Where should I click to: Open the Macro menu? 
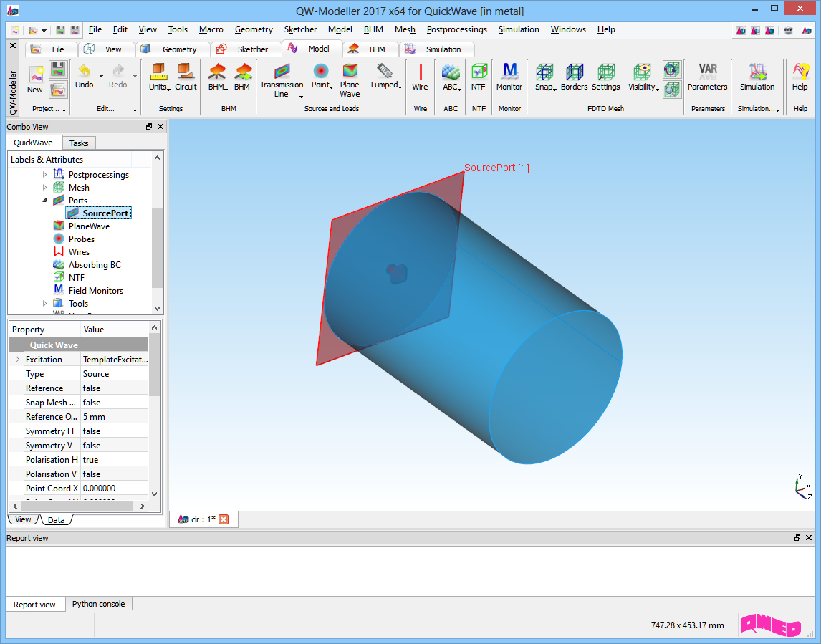pyautogui.click(x=211, y=29)
